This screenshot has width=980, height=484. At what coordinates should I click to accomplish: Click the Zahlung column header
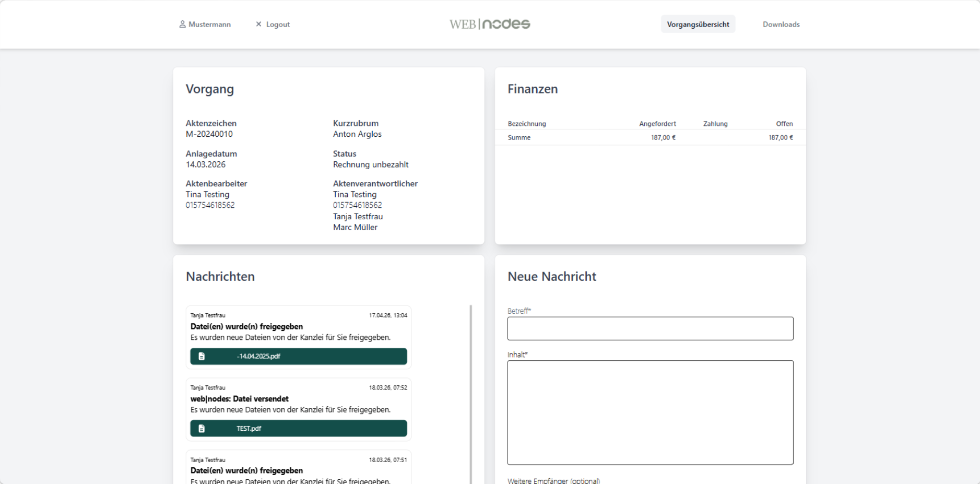point(715,124)
